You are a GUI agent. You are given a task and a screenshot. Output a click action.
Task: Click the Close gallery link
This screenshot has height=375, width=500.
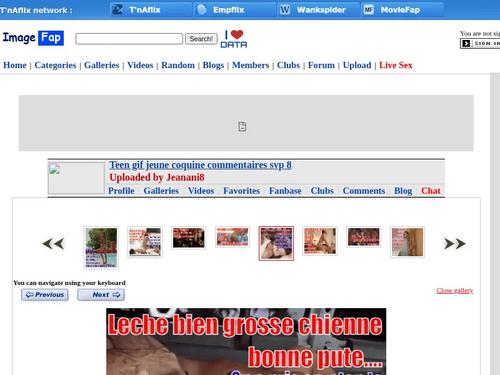click(455, 291)
